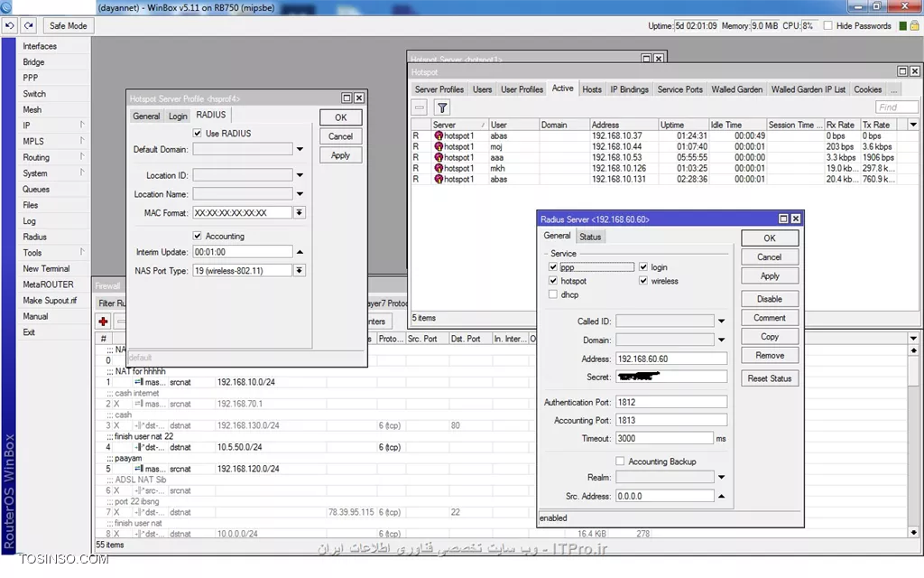Viewport: 924px width, 578px height.
Task: Collapse the Src. Address arrow
Action: (721, 496)
